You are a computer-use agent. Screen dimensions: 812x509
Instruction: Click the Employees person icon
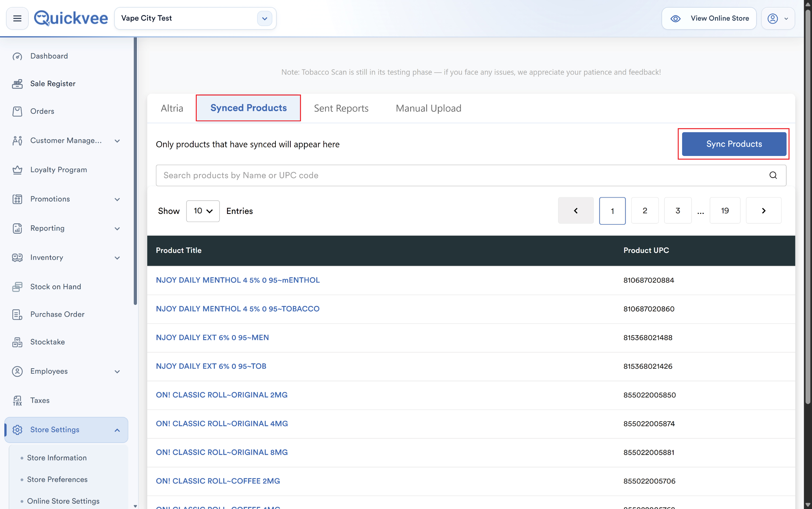17,371
